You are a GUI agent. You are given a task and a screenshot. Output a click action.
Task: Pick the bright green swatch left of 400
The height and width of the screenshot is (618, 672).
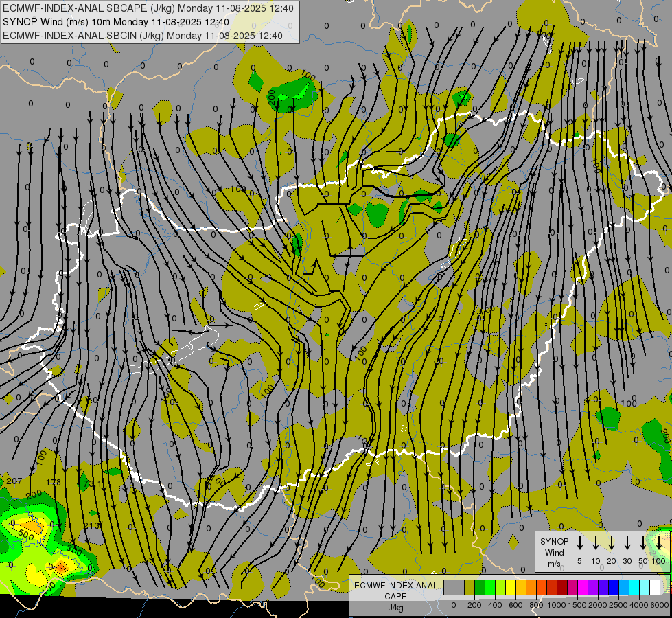[490, 587]
